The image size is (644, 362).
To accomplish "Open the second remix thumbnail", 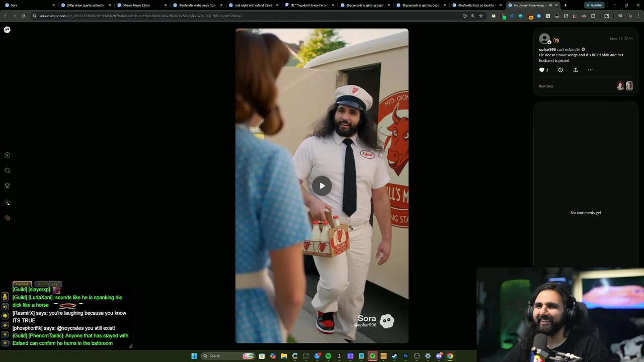I will pos(629,86).
